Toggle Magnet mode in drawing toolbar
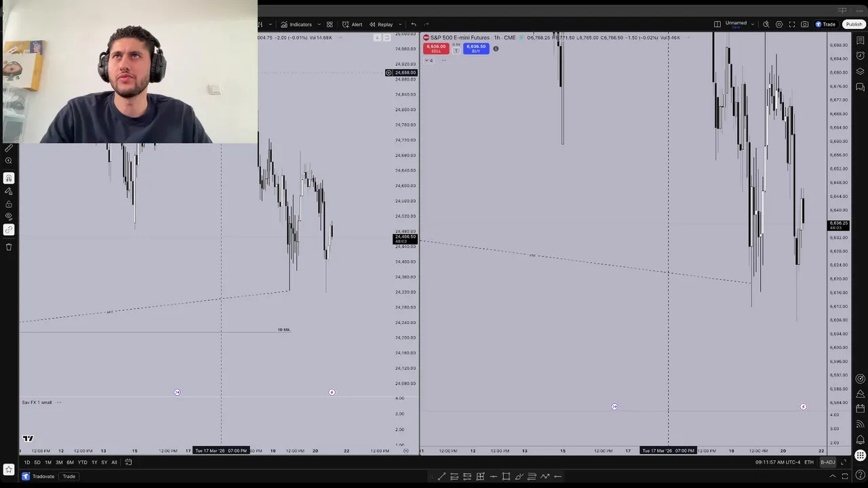Screen dimensions: 868x488 (x=9, y=178)
